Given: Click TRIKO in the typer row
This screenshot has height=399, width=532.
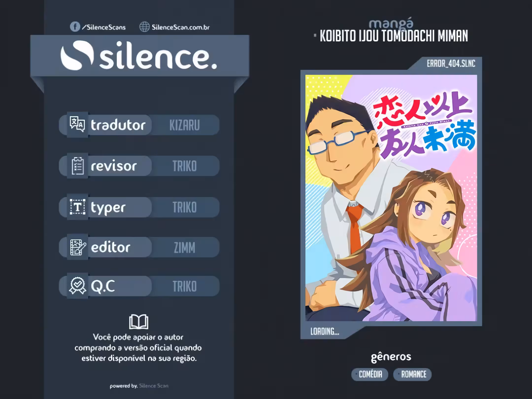Looking at the screenshot, I should coord(184,207).
